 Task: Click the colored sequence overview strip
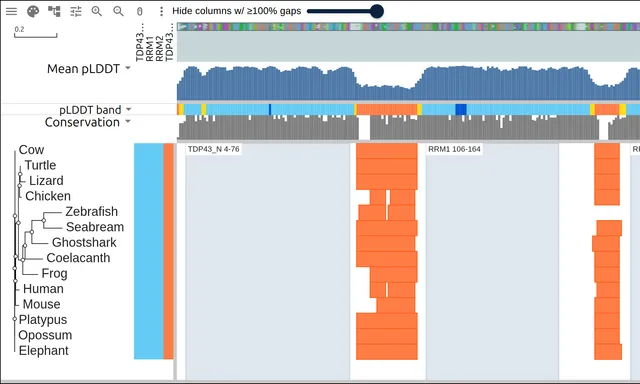(408, 27)
